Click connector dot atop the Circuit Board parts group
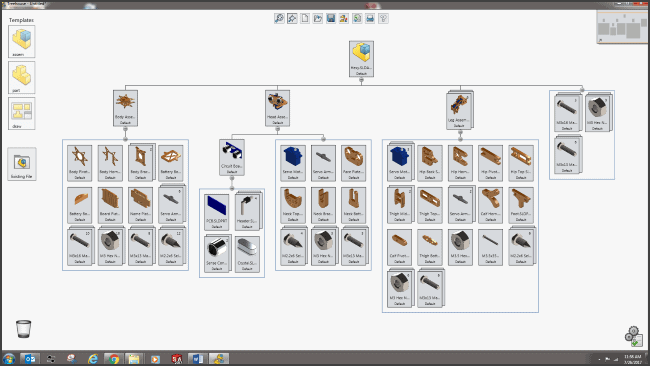Screen dimensions: 650x366 [232, 189]
